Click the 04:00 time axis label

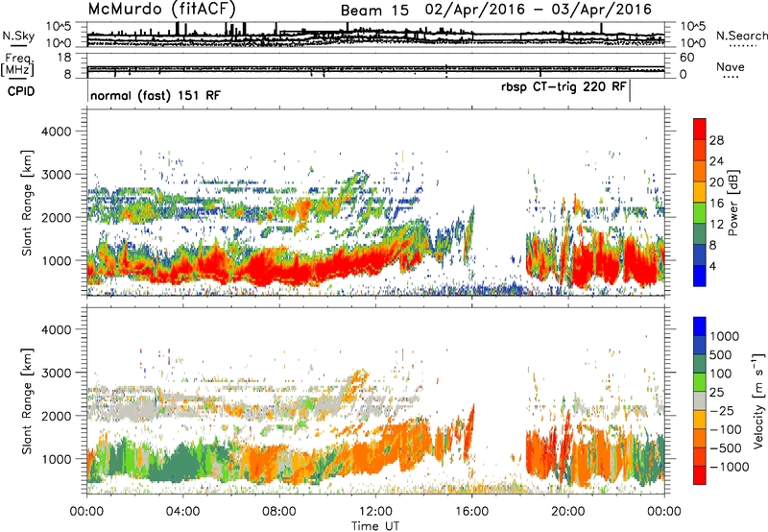coord(182,512)
